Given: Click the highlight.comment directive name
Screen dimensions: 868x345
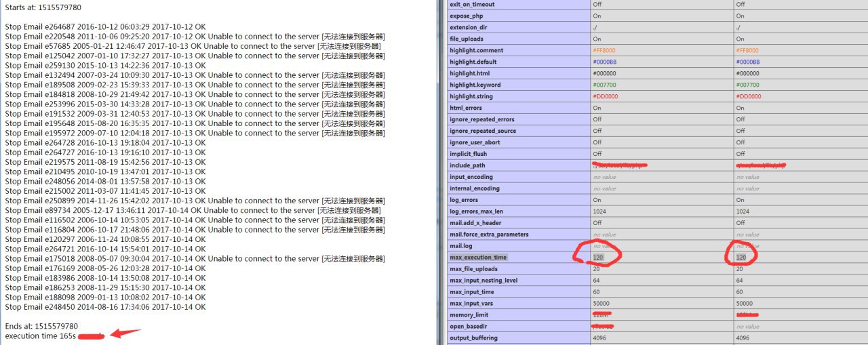Looking at the screenshot, I should click(x=476, y=50).
